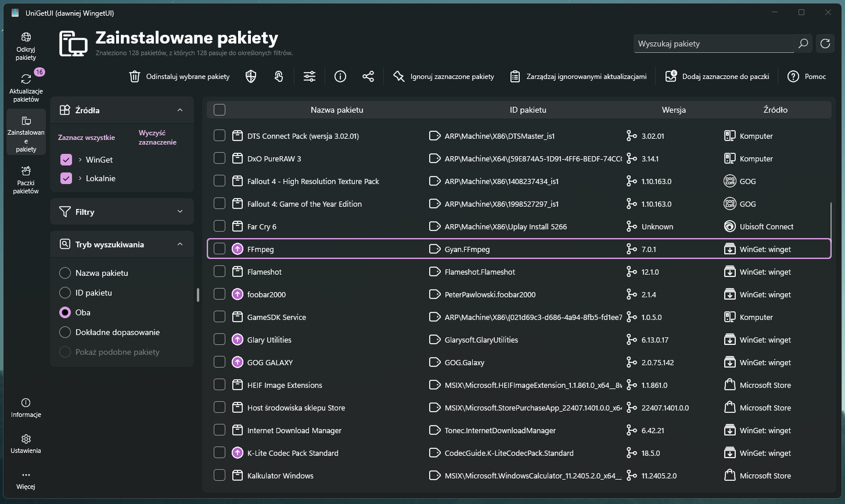Open the Aktualizacje pakietów tab
Image resolution: width=845 pixels, height=504 pixels.
(x=26, y=87)
